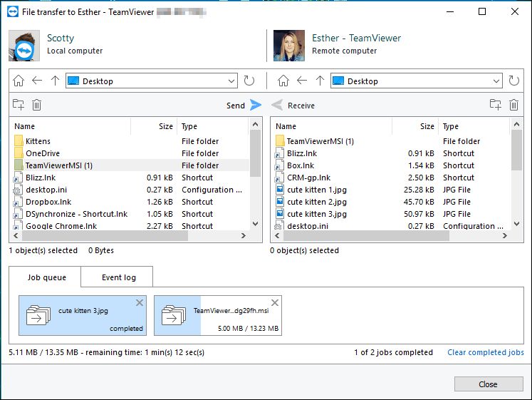
Task: Click Clear completed jobs link
Action: pyautogui.click(x=486, y=352)
